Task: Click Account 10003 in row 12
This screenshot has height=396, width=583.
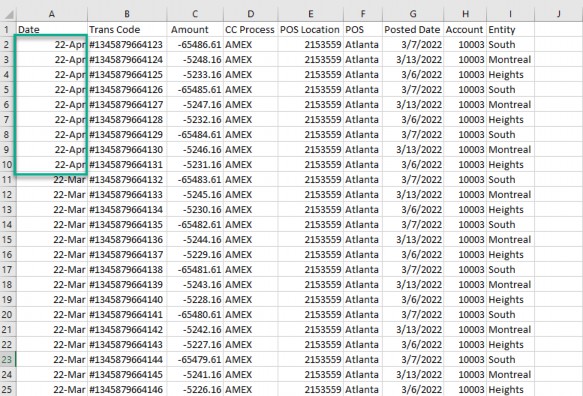Action: [465, 194]
